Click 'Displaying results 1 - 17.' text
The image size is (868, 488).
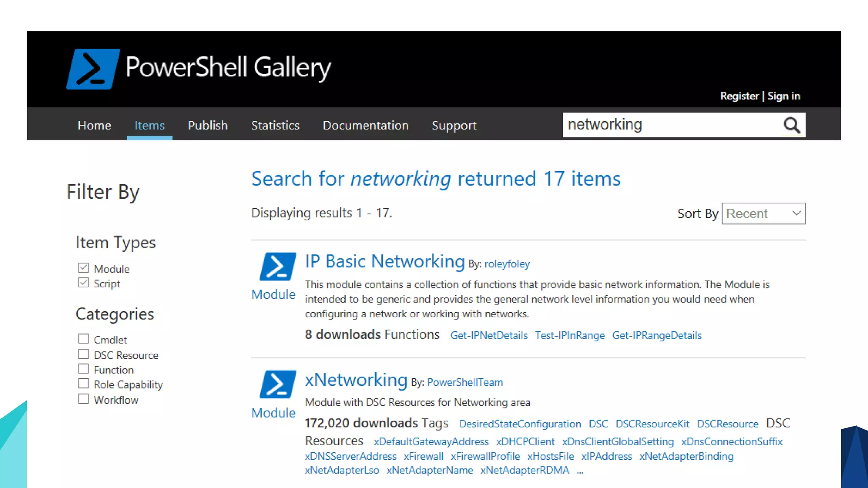point(322,213)
